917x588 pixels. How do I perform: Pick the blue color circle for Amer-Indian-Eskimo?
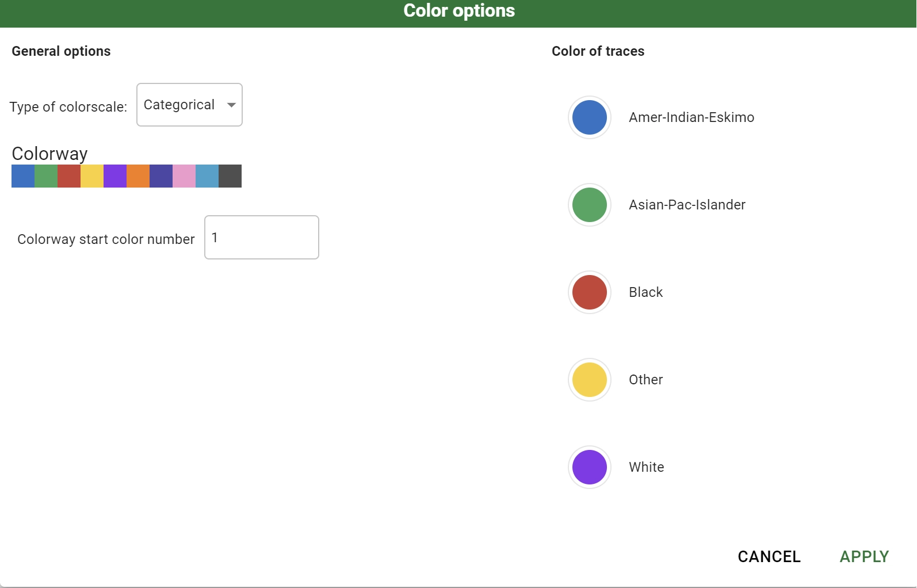(590, 117)
